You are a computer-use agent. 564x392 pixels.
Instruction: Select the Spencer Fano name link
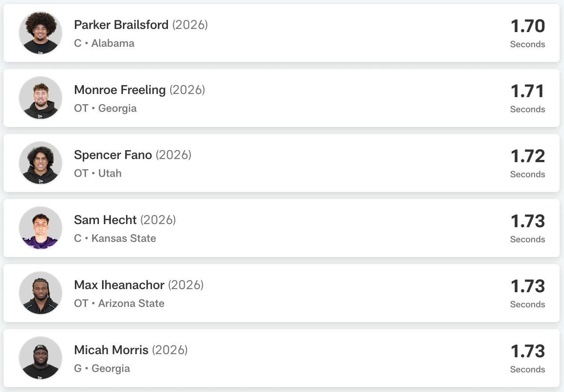pyautogui.click(x=113, y=155)
